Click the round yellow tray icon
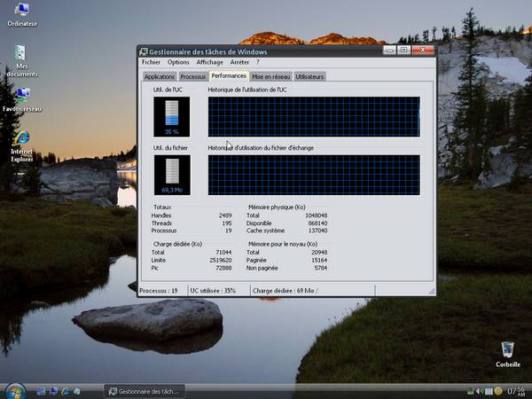This screenshot has width=532, height=399. point(498,392)
